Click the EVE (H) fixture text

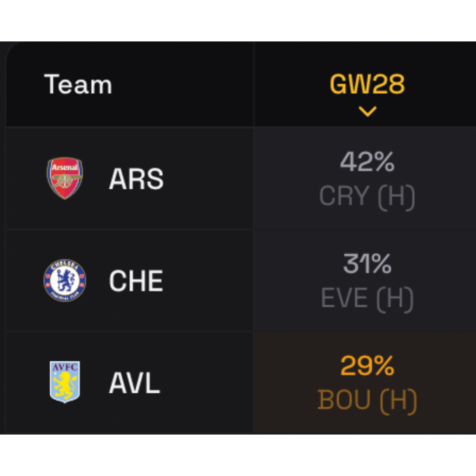click(x=367, y=298)
